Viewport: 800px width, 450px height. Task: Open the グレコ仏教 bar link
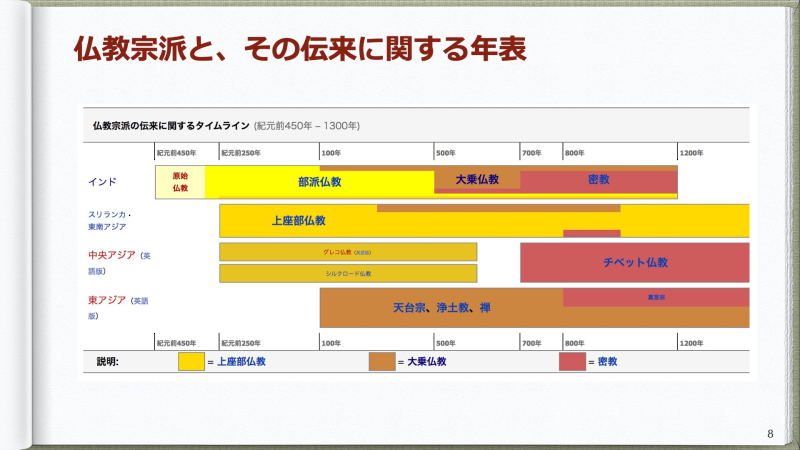click(347, 252)
